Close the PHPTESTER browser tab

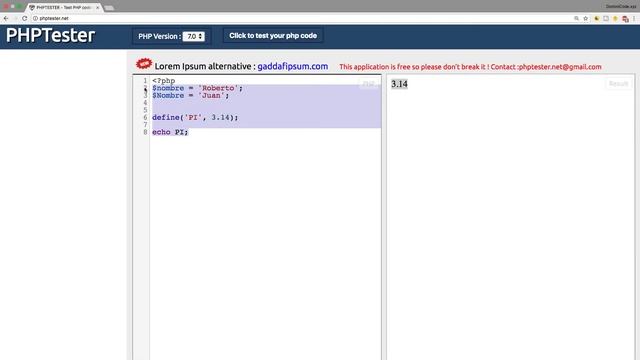click(98, 7)
